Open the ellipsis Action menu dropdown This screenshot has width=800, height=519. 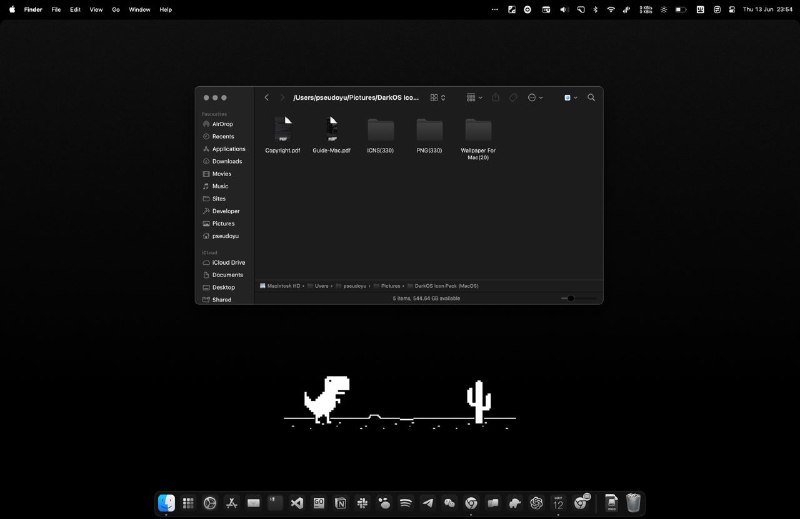(535, 98)
